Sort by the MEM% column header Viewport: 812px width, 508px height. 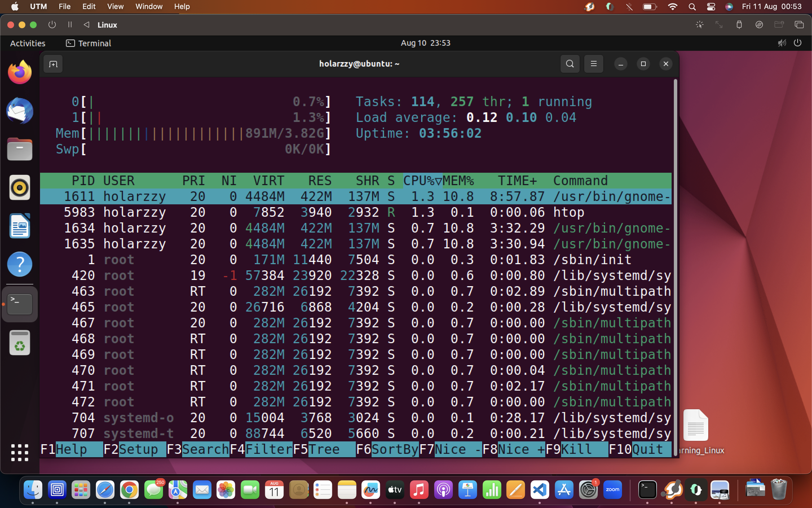[x=458, y=181]
